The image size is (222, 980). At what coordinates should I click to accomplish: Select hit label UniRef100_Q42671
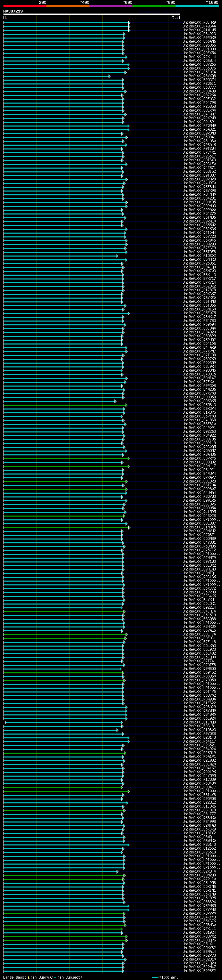pos(199,168)
